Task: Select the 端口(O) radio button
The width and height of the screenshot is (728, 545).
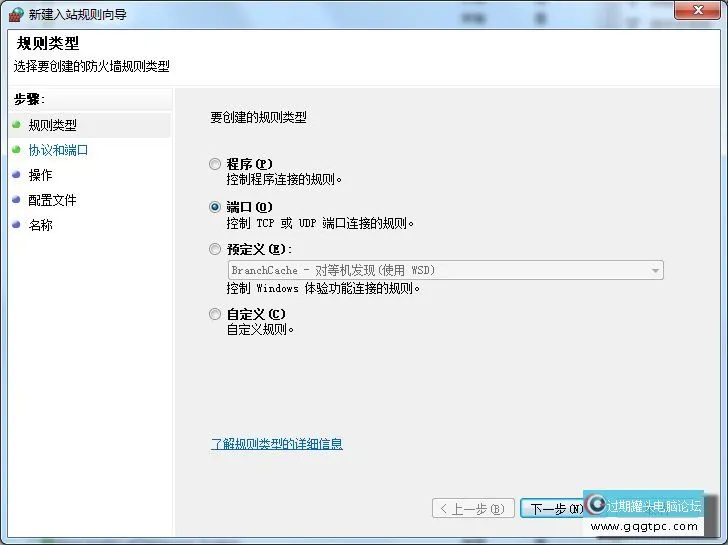Action: (214, 207)
